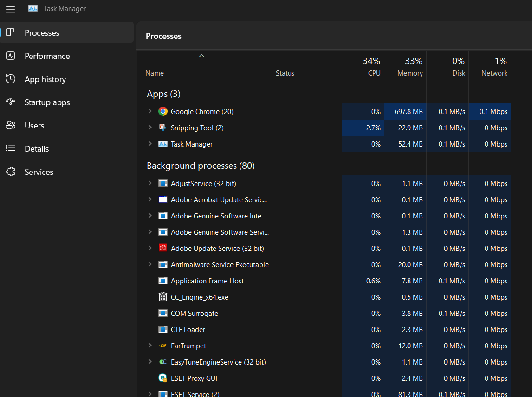Click the Snipping Tool icon
Viewport: 532px width, 397px height.
pyautogui.click(x=163, y=128)
